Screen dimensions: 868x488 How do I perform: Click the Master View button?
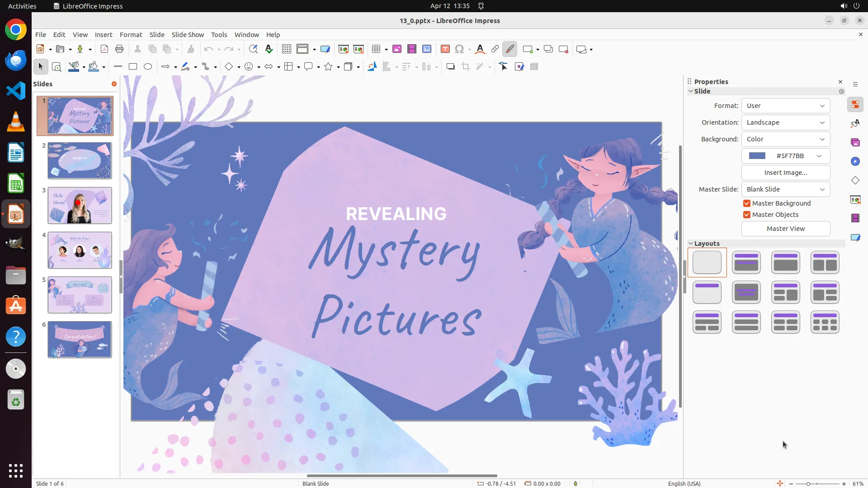(786, 229)
